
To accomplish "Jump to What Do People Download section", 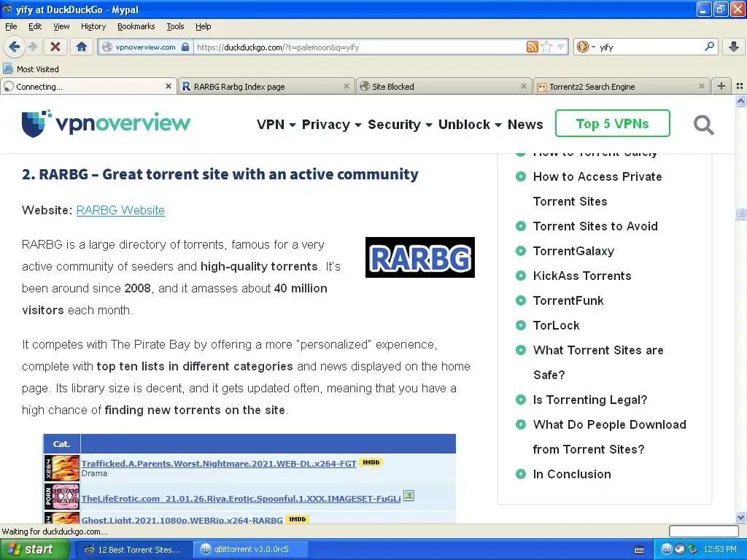I will [609, 437].
